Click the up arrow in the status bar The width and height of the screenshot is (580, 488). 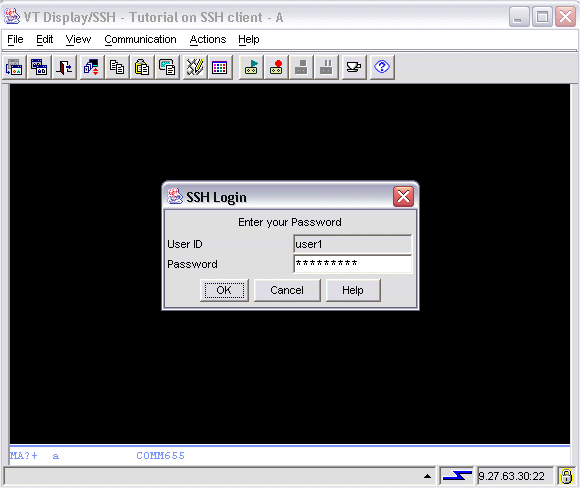[427, 476]
